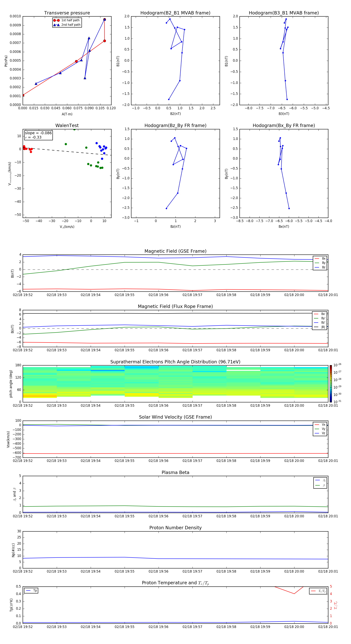Screen dimensions: 351x644
Task: Click the 'WalenTest' plot title
Action: coord(67,125)
